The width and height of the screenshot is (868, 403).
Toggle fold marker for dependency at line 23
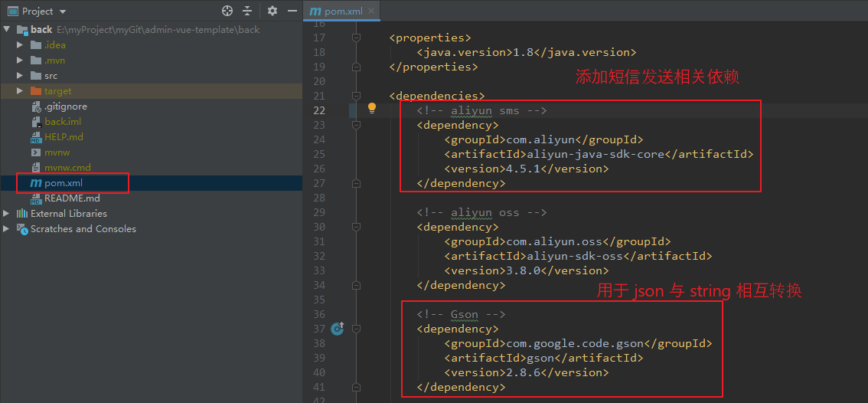356,125
